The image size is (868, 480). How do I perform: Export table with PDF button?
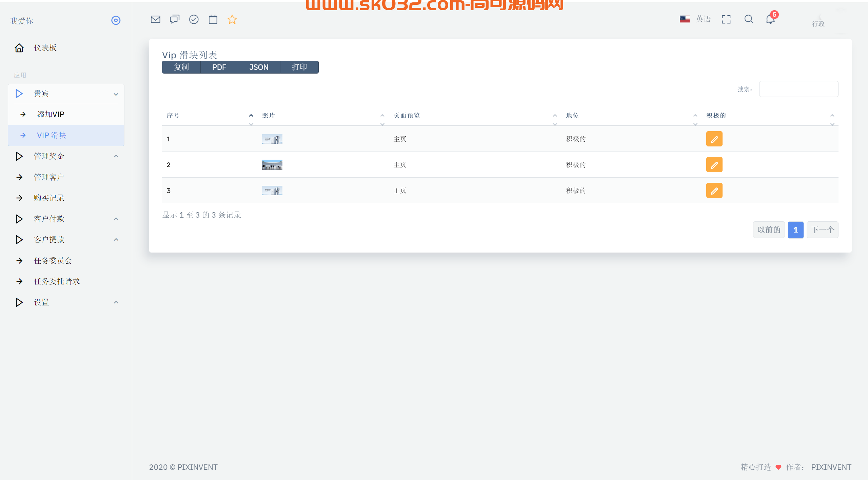[x=219, y=67]
